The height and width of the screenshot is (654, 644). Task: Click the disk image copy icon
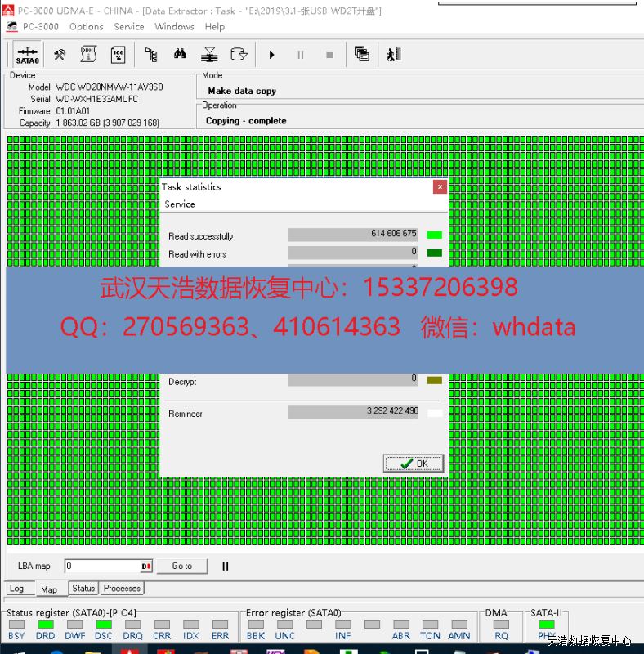click(x=239, y=55)
